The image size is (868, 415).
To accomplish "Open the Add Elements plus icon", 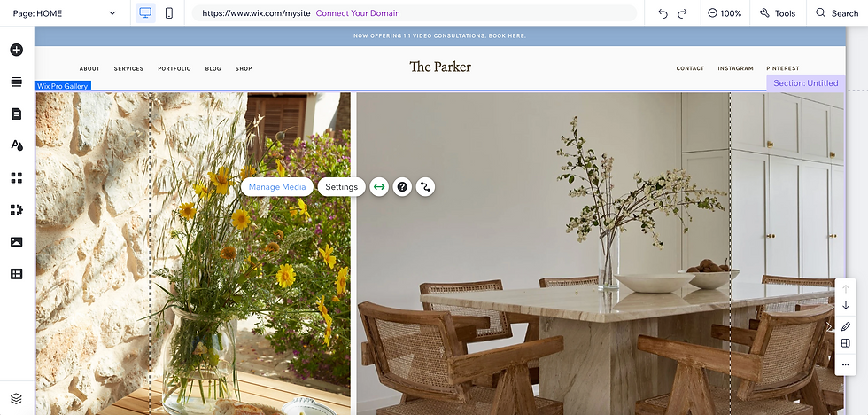I will tap(17, 50).
